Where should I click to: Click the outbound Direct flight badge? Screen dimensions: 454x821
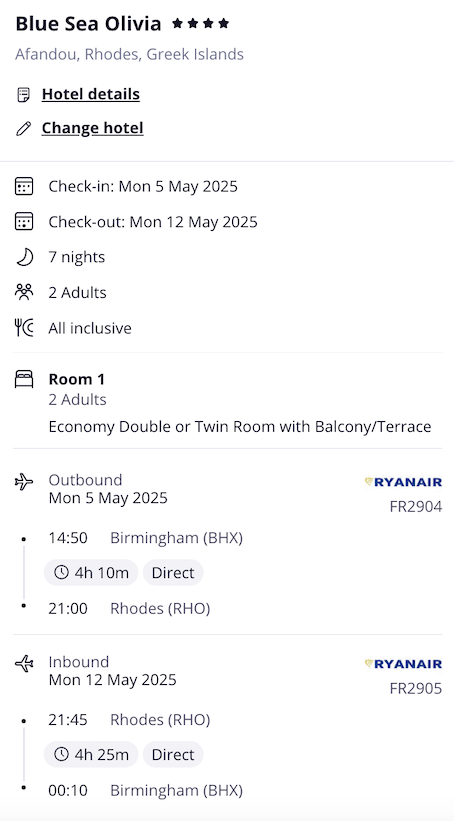click(173, 573)
